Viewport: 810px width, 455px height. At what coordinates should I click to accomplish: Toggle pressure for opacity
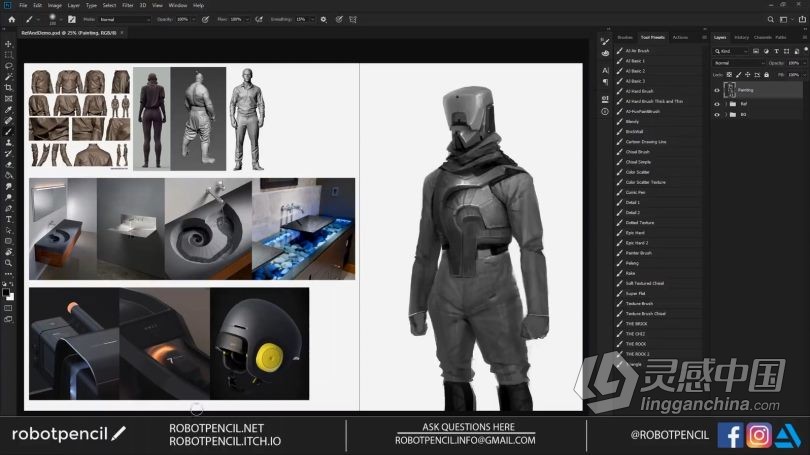[205, 19]
